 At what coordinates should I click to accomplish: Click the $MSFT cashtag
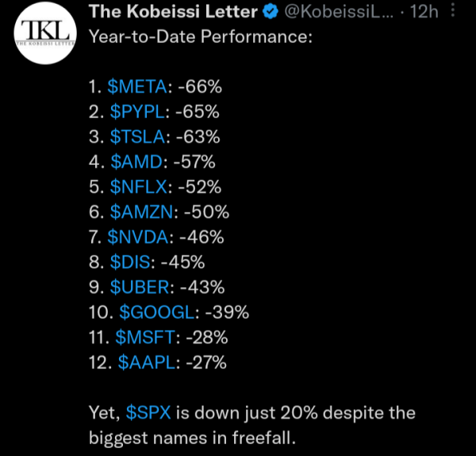tap(145, 337)
